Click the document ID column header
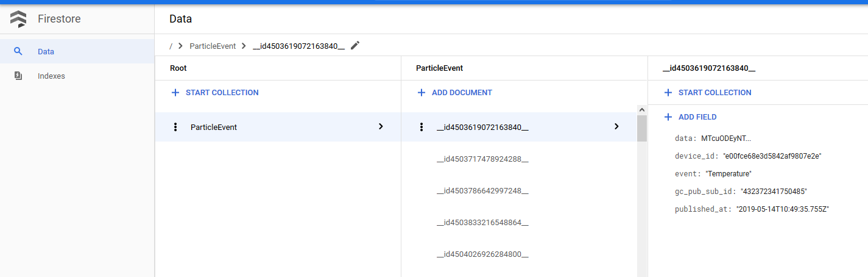The image size is (868, 277). pos(709,68)
